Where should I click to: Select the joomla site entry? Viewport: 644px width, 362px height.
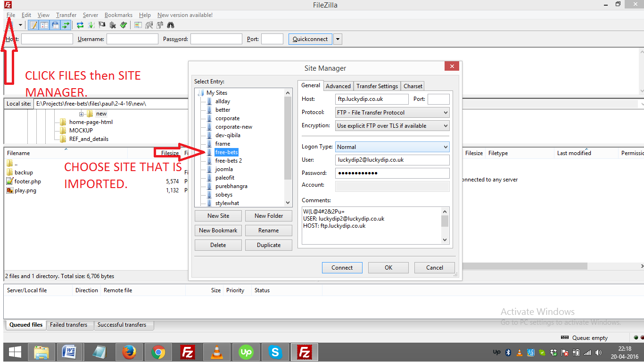(224, 169)
